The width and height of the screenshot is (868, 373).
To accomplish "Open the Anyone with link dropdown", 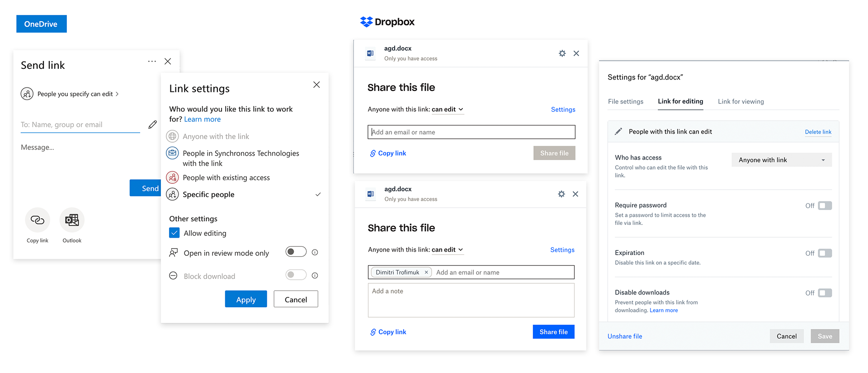I will pos(782,160).
